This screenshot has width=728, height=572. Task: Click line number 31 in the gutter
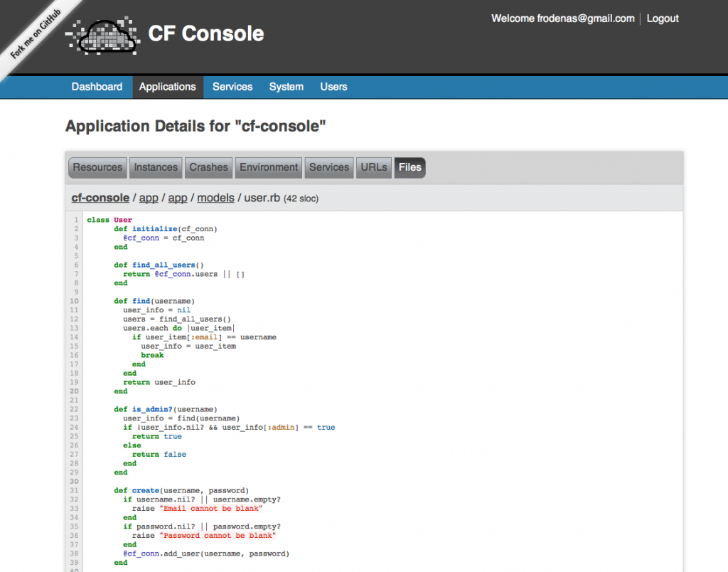(74, 491)
